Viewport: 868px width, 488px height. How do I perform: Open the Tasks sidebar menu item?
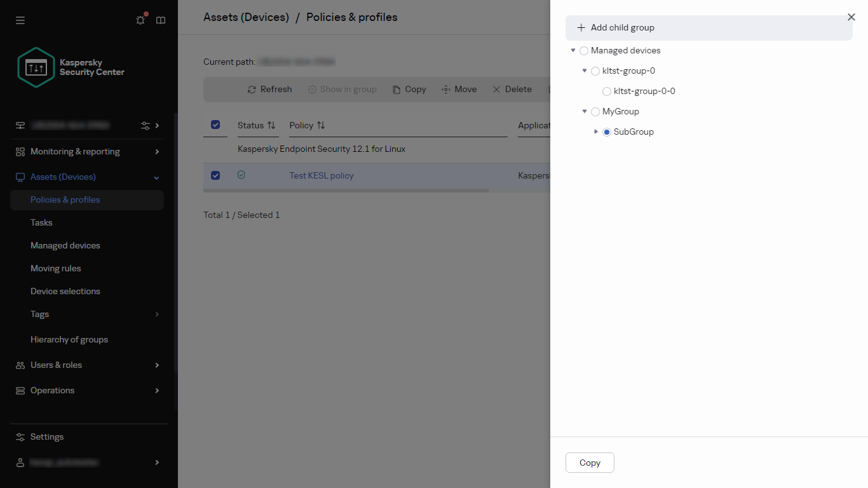click(41, 222)
